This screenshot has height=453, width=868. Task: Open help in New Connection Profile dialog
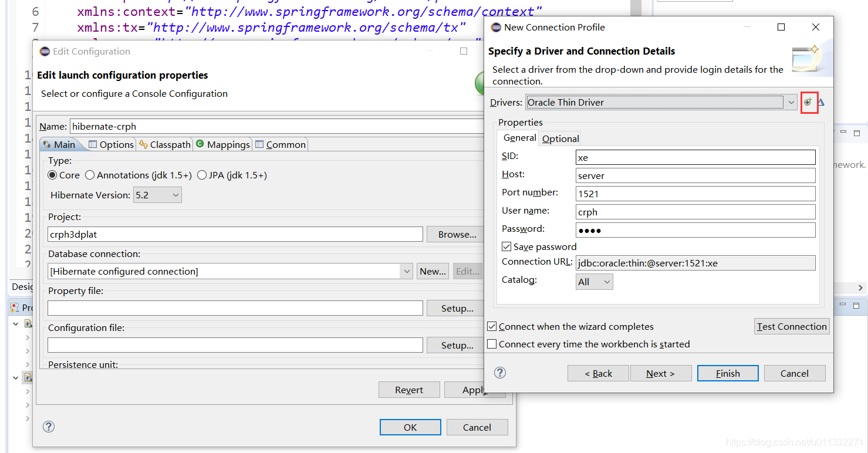click(x=500, y=373)
